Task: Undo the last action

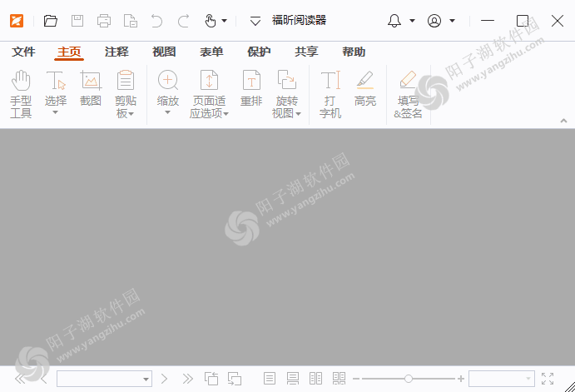Action: point(156,21)
